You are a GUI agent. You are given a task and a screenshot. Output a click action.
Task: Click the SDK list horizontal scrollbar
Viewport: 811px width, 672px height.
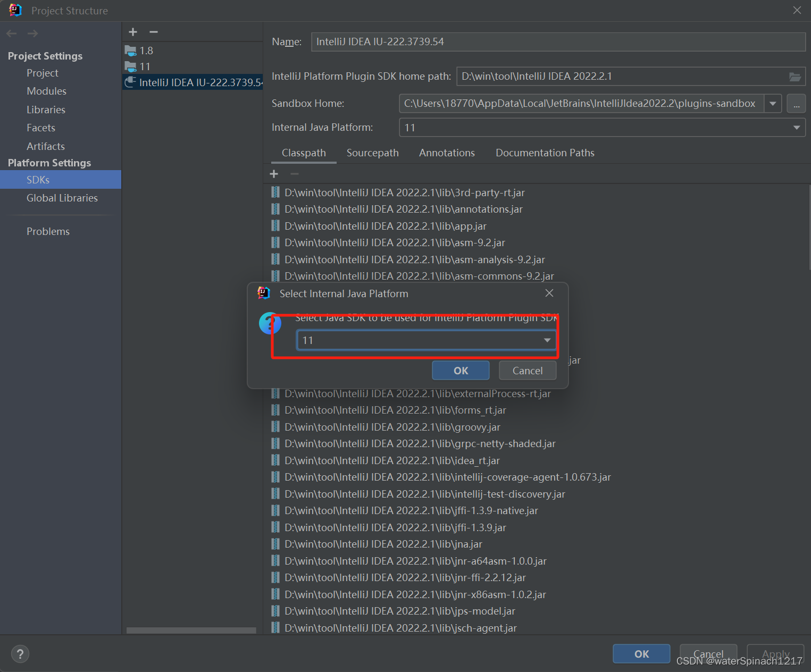(191, 630)
